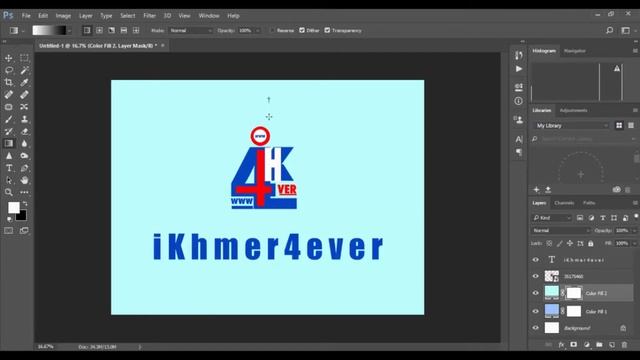Click the Libraries search field

[x=584, y=139]
